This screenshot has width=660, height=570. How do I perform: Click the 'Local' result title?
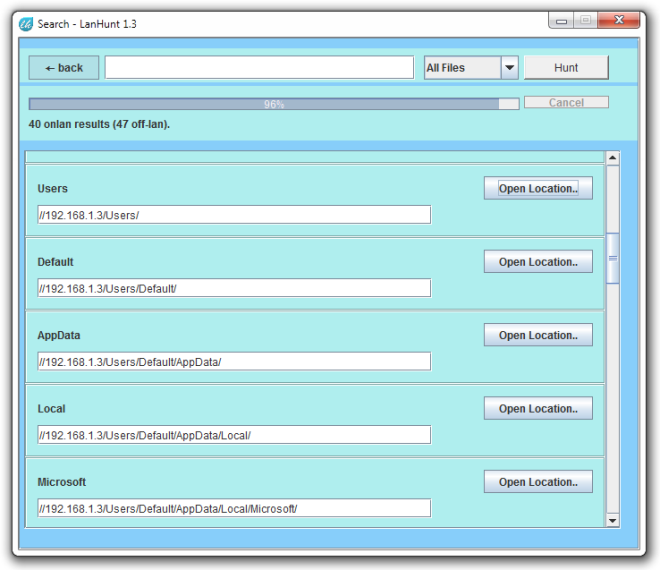51,409
